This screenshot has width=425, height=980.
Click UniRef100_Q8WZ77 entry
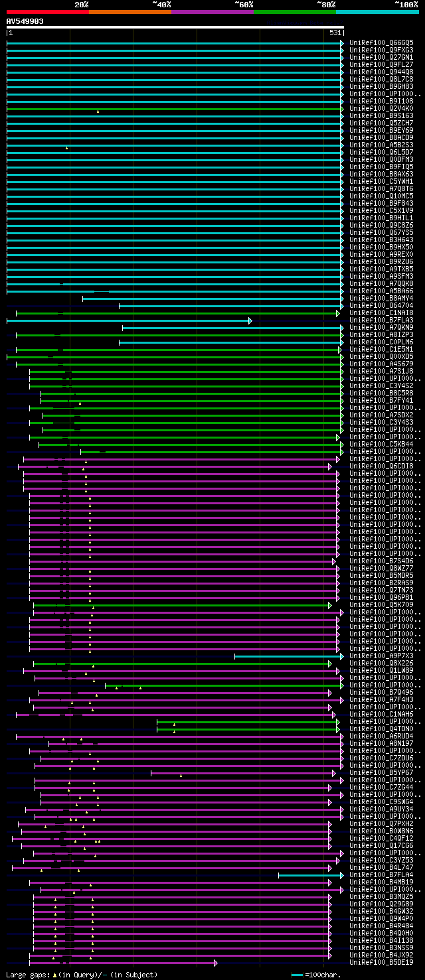click(381, 568)
